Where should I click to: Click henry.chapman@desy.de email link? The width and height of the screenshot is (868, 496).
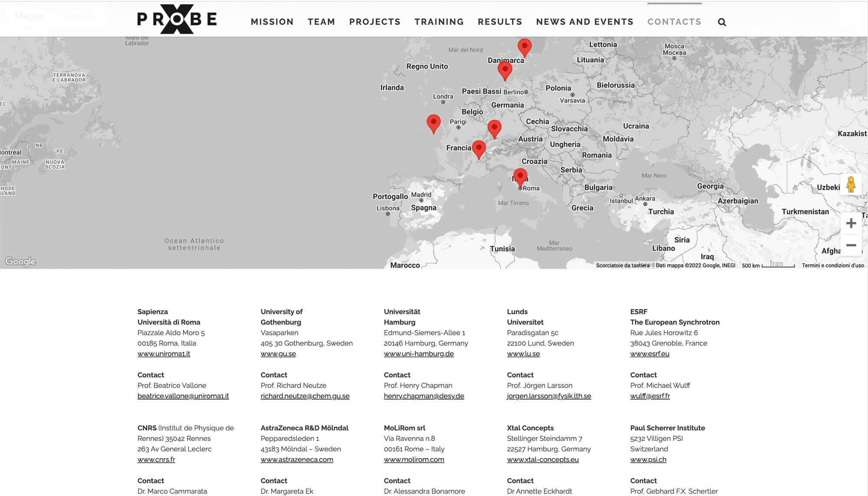coord(424,396)
